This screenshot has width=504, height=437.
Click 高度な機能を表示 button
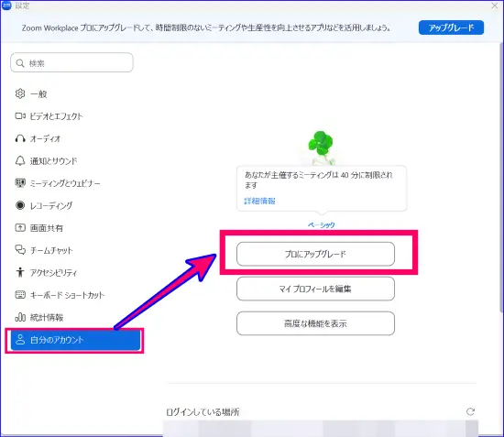point(315,323)
